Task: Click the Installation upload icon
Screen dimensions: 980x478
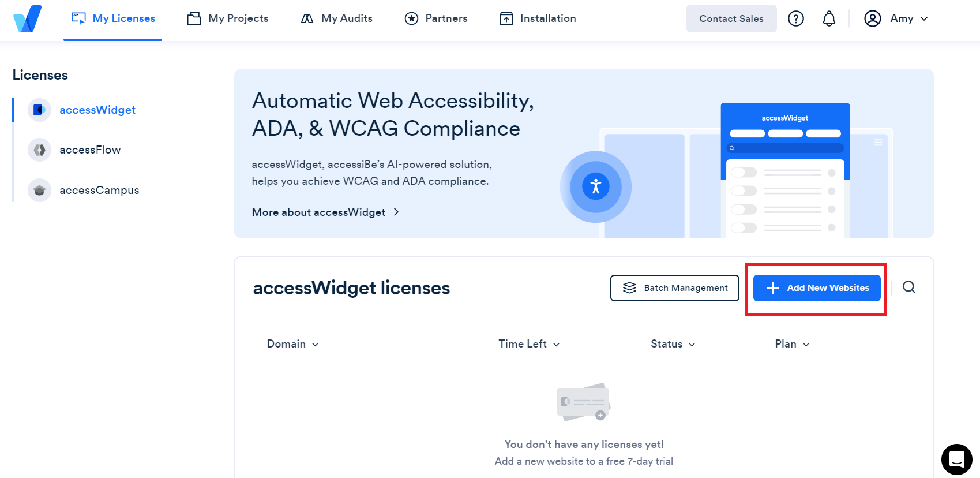Action: pyautogui.click(x=506, y=18)
